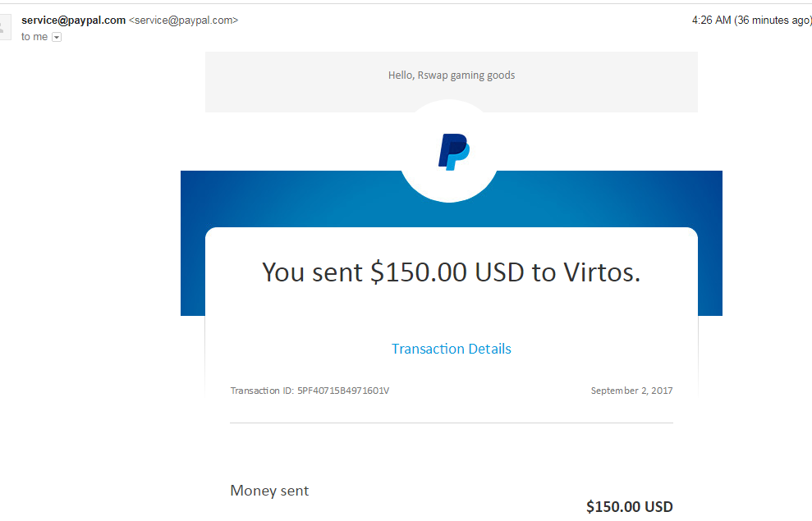Click the word 'Virtos' in the headline
Viewport: 812px width, 521px height.
tap(602, 272)
